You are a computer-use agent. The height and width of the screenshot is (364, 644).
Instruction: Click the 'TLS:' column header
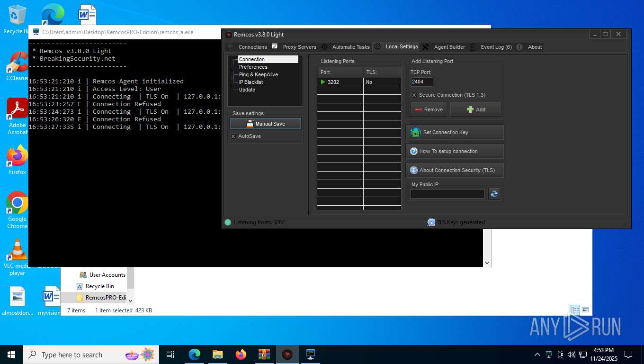382,72
